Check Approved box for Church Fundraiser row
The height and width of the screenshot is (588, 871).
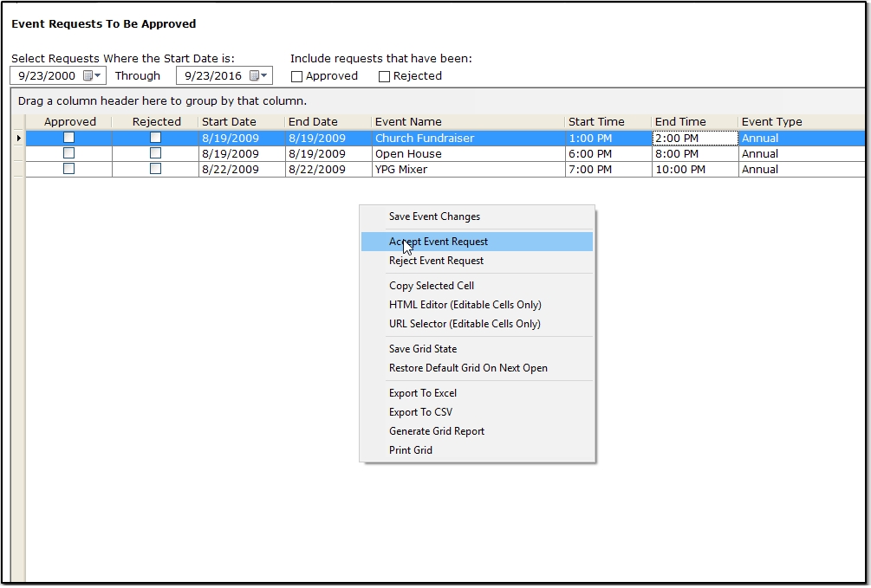pyautogui.click(x=68, y=137)
